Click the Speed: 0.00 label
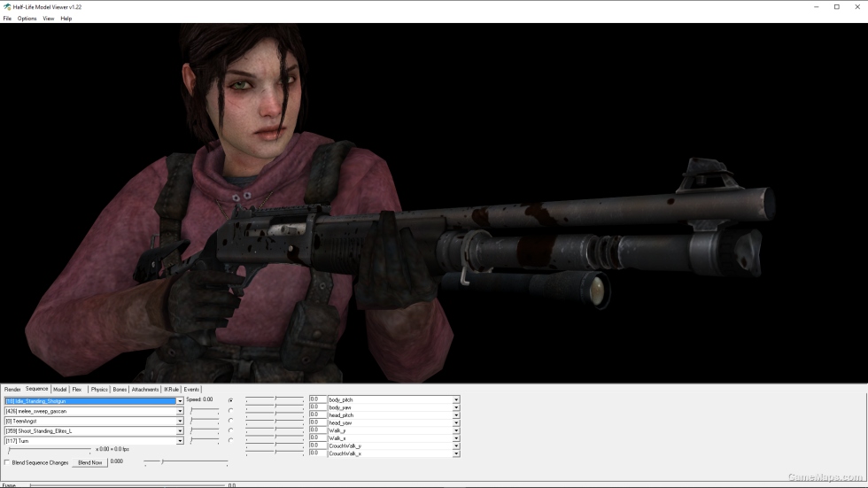This screenshot has height=488, width=868. tap(199, 399)
